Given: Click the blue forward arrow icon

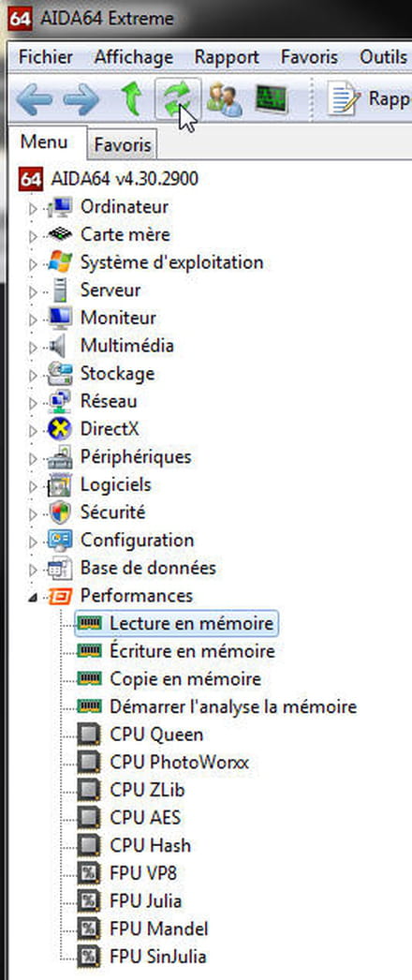Looking at the screenshot, I should (x=81, y=100).
